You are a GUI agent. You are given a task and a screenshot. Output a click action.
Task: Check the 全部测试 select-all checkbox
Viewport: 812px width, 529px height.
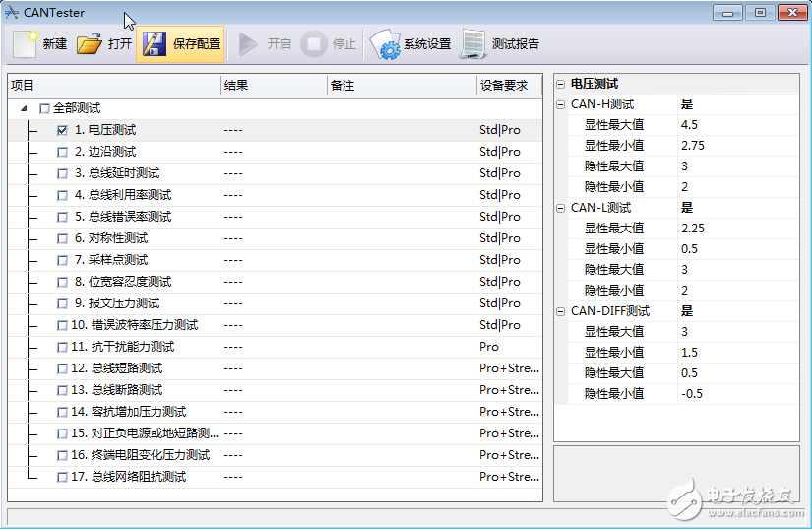pyautogui.click(x=44, y=108)
